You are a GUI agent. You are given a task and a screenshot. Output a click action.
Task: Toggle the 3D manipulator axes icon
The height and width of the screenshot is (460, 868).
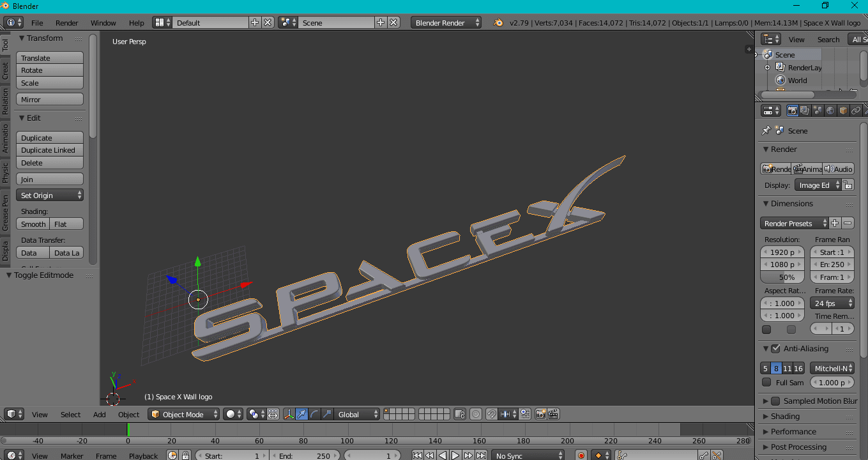[289, 414]
